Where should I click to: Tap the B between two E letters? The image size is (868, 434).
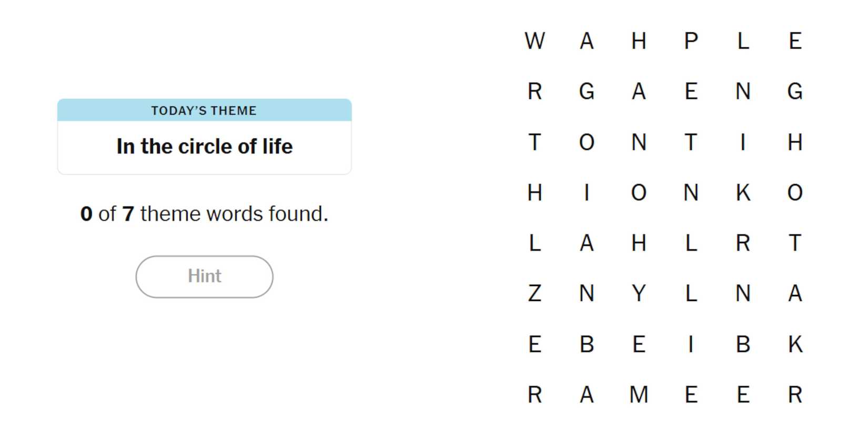(x=587, y=345)
